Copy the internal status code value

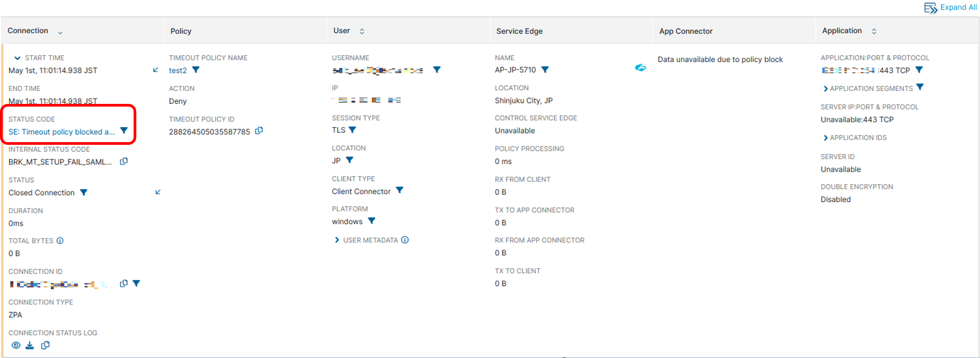[124, 162]
